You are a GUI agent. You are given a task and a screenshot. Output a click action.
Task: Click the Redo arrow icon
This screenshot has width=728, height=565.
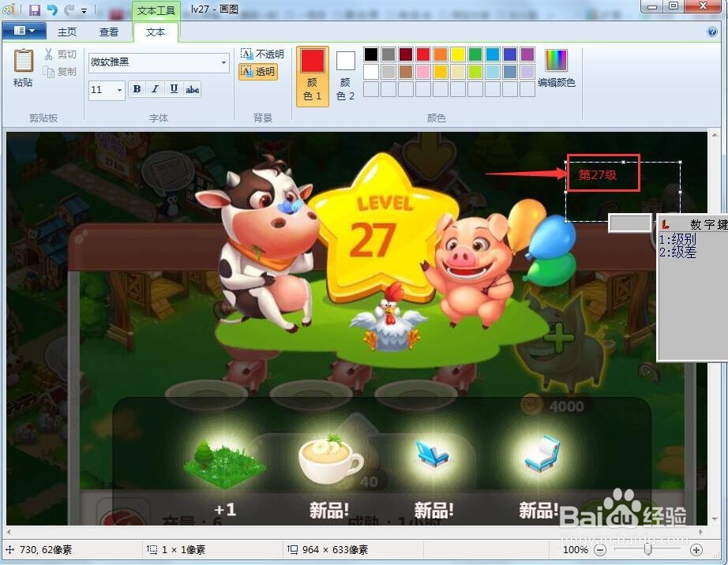pyautogui.click(x=69, y=9)
